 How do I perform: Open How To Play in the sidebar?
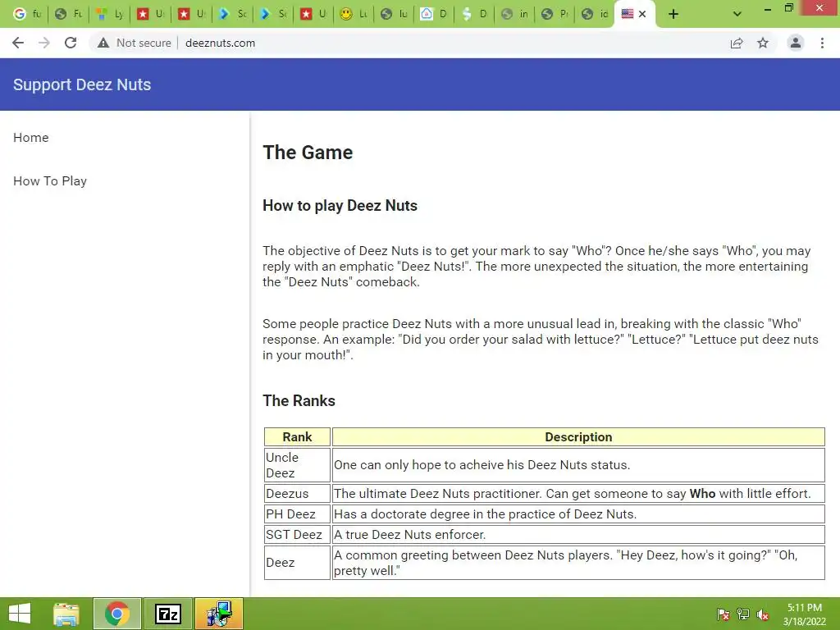pos(50,181)
